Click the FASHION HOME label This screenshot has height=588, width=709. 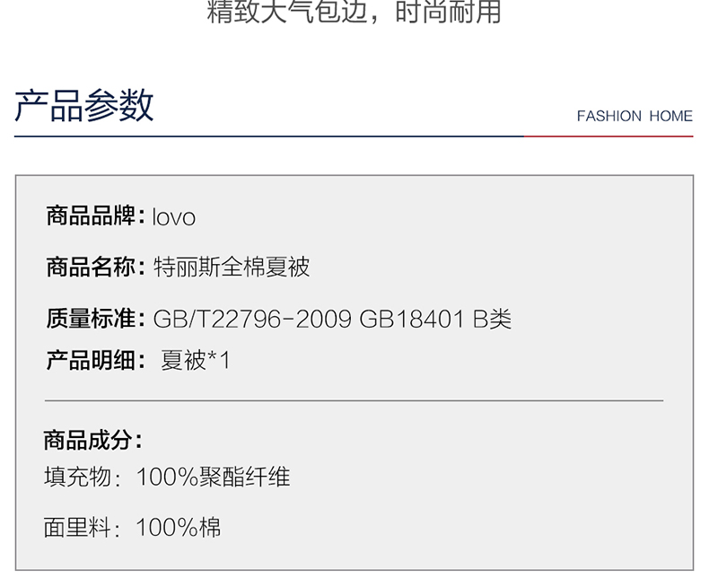tap(635, 116)
